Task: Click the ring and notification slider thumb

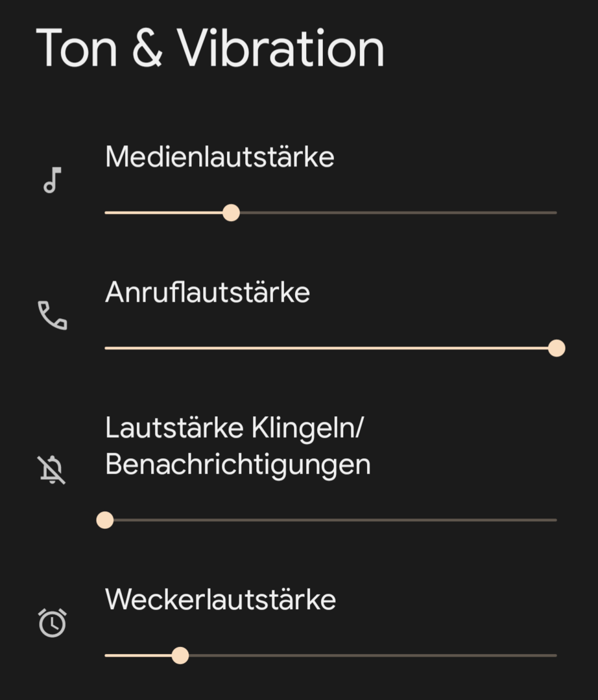Action: (105, 520)
